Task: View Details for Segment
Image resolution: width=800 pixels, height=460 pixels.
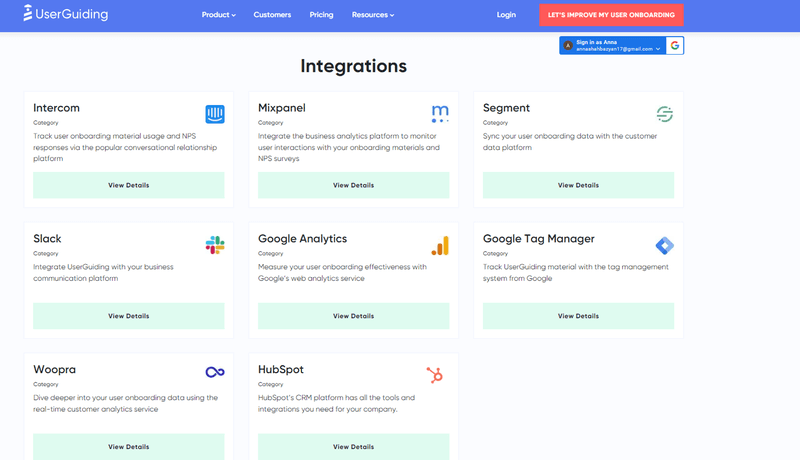Action: click(x=578, y=185)
